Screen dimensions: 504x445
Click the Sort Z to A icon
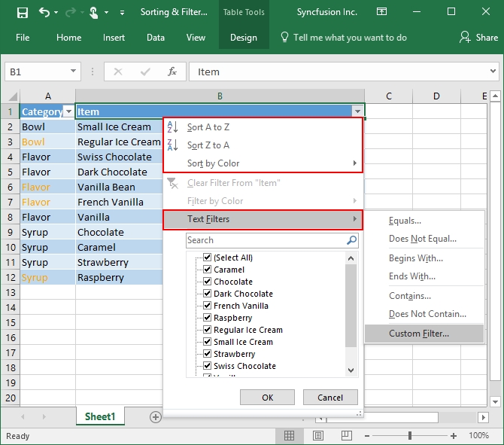(x=172, y=145)
